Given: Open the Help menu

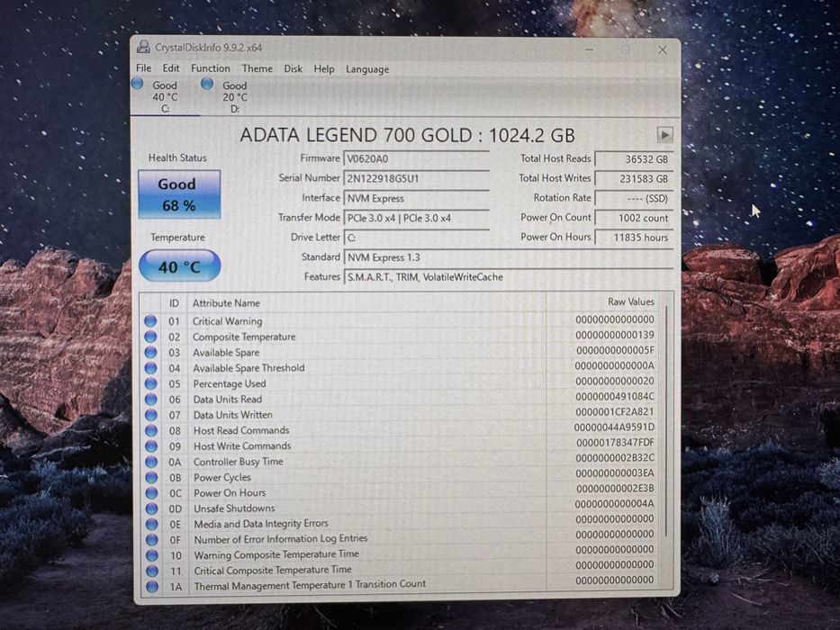Looking at the screenshot, I should (323, 69).
